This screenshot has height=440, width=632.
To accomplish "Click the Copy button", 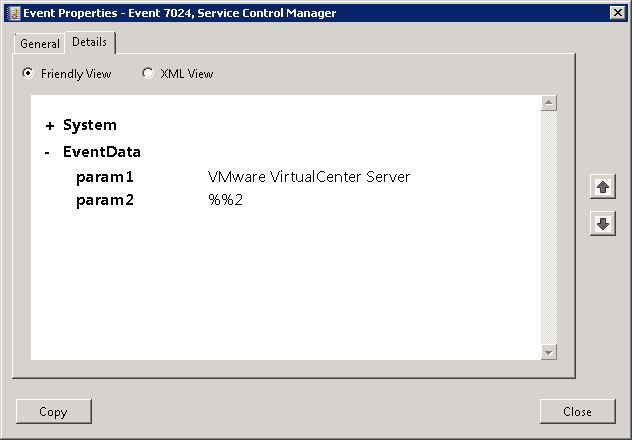I will point(54,411).
